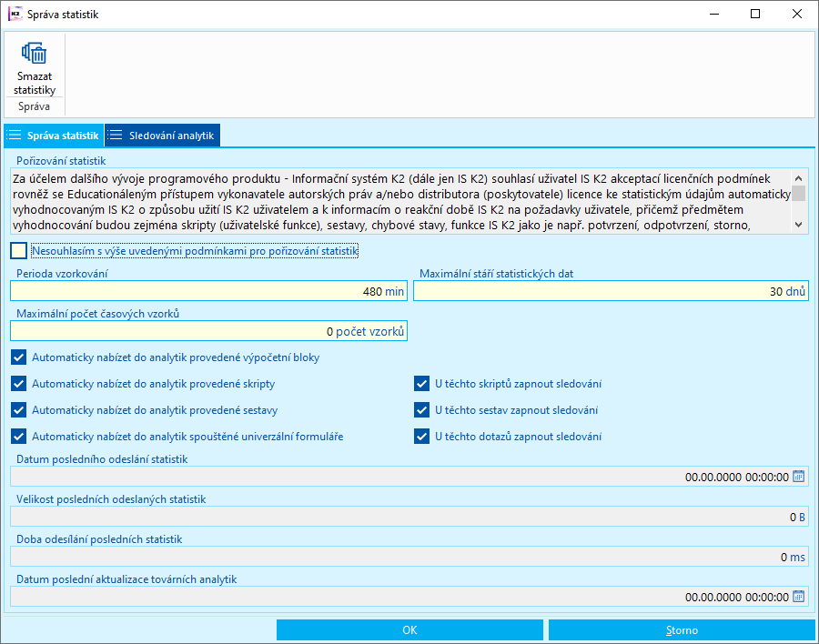Uncheck U těchto skriptů zapnout sledování
The width and height of the screenshot is (819, 644).
(421, 383)
